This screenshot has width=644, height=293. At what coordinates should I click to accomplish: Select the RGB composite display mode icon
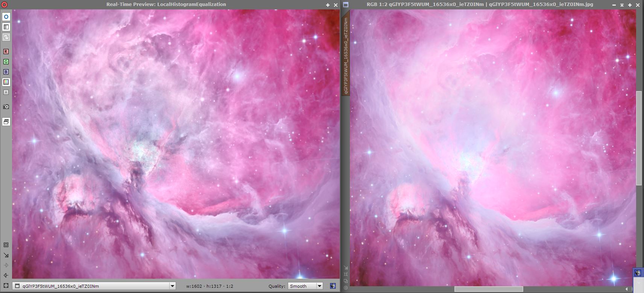pyautogui.click(x=6, y=82)
